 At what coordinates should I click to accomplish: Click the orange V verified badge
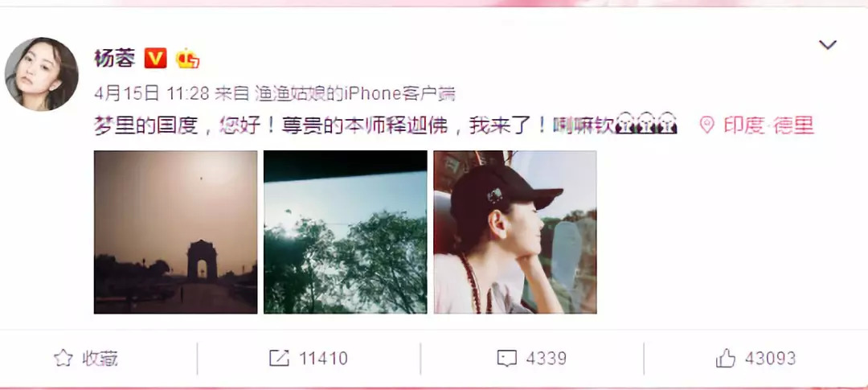(156, 58)
